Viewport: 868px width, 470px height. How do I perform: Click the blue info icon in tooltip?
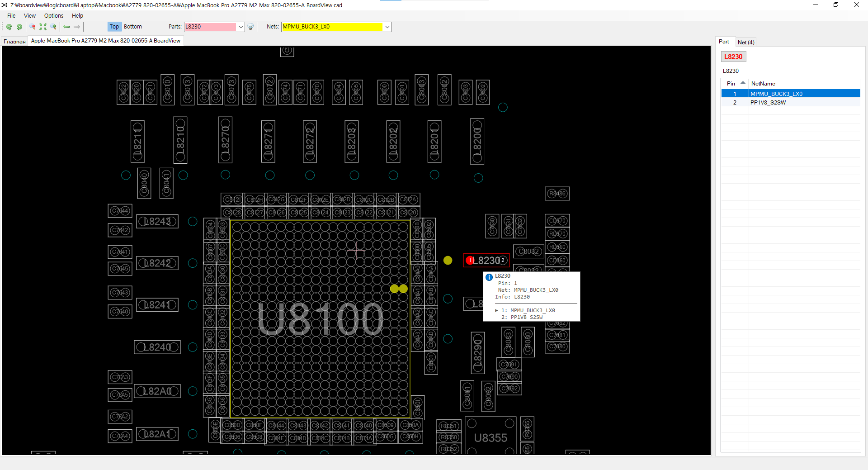pyautogui.click(x=489, y=277)
